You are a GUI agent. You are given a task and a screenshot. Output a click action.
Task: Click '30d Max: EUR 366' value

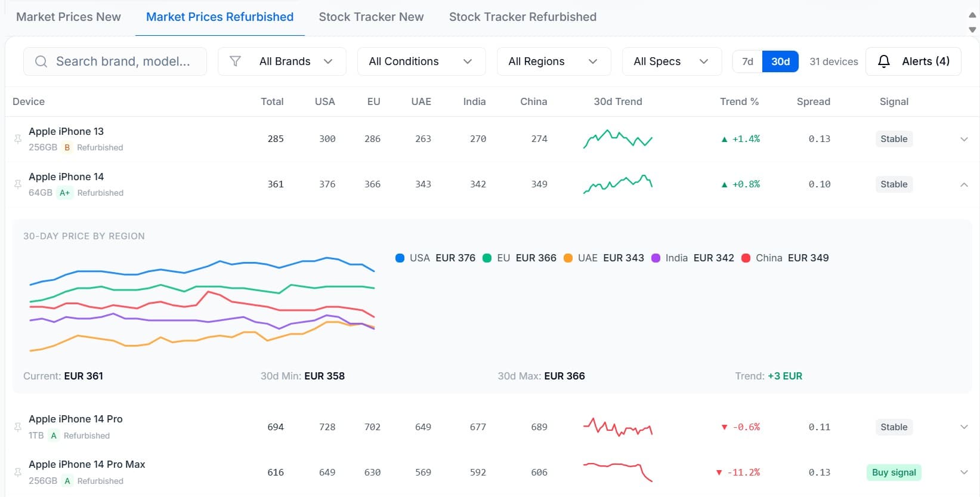tap(541, 376)
